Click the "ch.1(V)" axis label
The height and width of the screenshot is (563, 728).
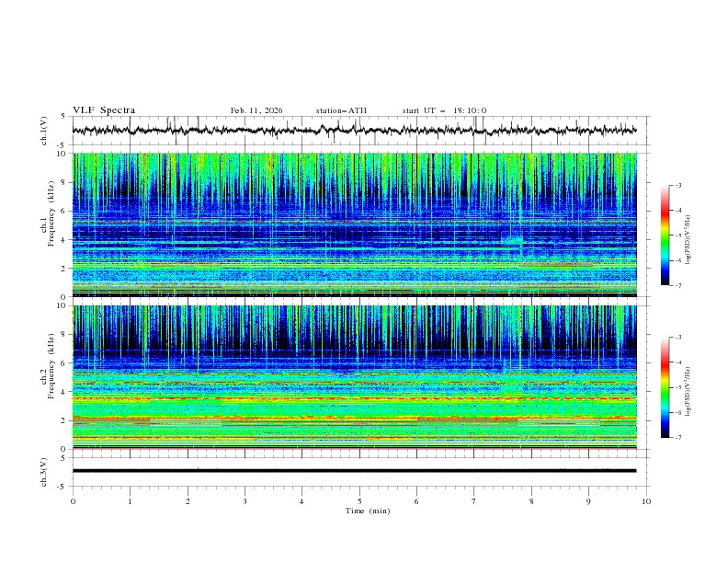tap(44, 131)
